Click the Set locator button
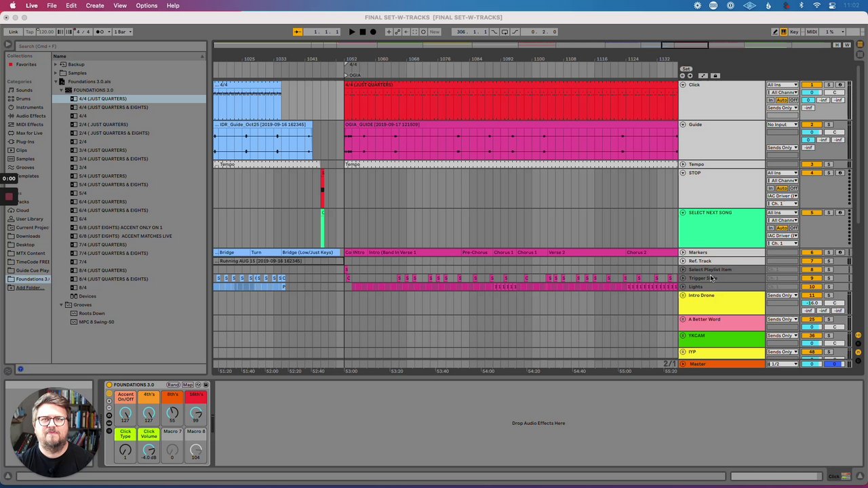The image size is (868, 488). pos(686,69)
